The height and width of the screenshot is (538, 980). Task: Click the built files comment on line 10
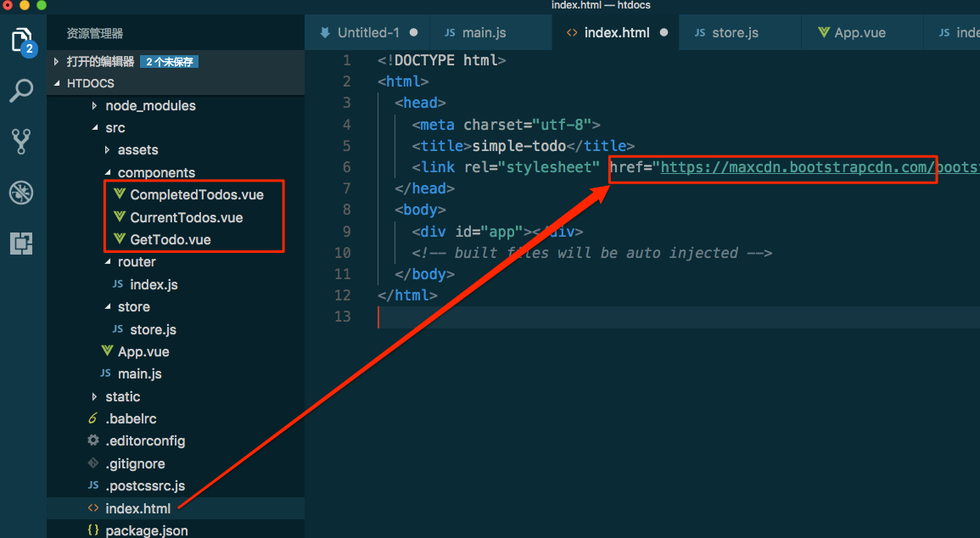[592, 252]
